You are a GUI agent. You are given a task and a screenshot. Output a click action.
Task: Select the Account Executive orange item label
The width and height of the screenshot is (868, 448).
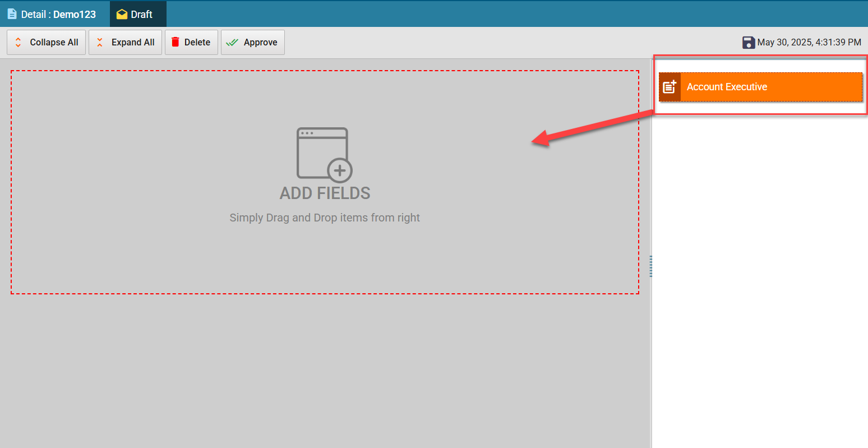727,87
